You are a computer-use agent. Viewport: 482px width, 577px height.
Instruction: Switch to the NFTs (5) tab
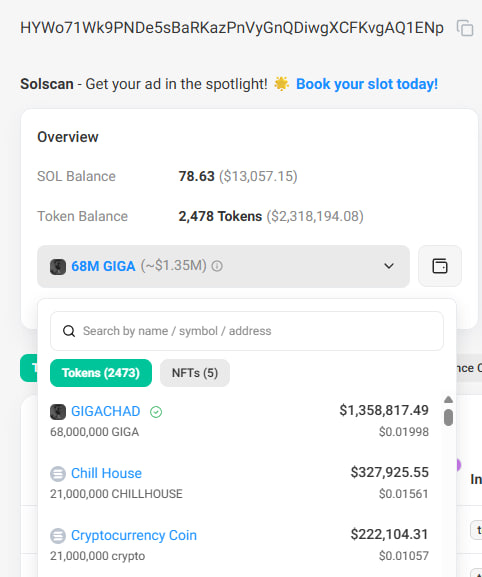pyautogui.click(x=195, y=373)
